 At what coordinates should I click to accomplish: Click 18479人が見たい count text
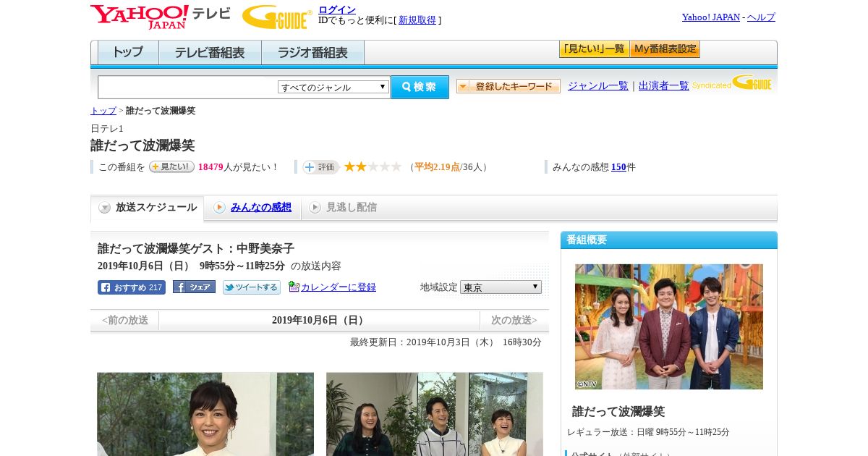coord(238,167)
